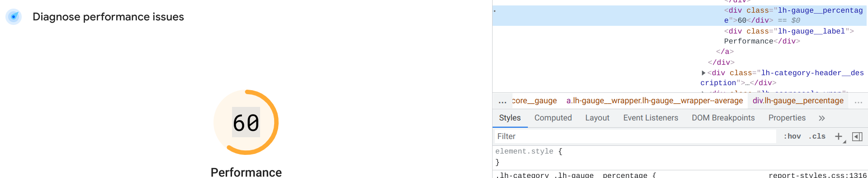
Task: Open the Layout tab
Action: pos(597,118)
